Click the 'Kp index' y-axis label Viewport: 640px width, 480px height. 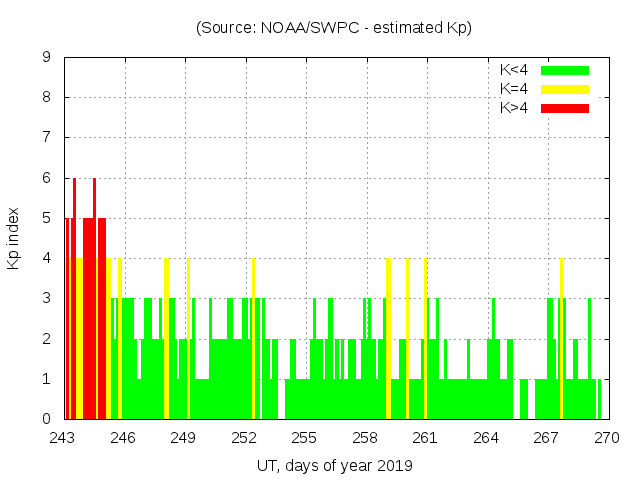(14, 238)
